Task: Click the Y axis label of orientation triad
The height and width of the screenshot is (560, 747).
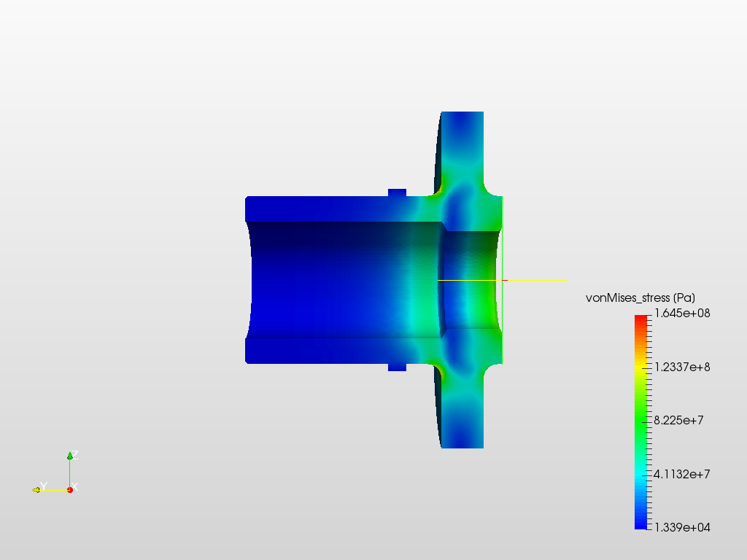Action: (44, 486)
